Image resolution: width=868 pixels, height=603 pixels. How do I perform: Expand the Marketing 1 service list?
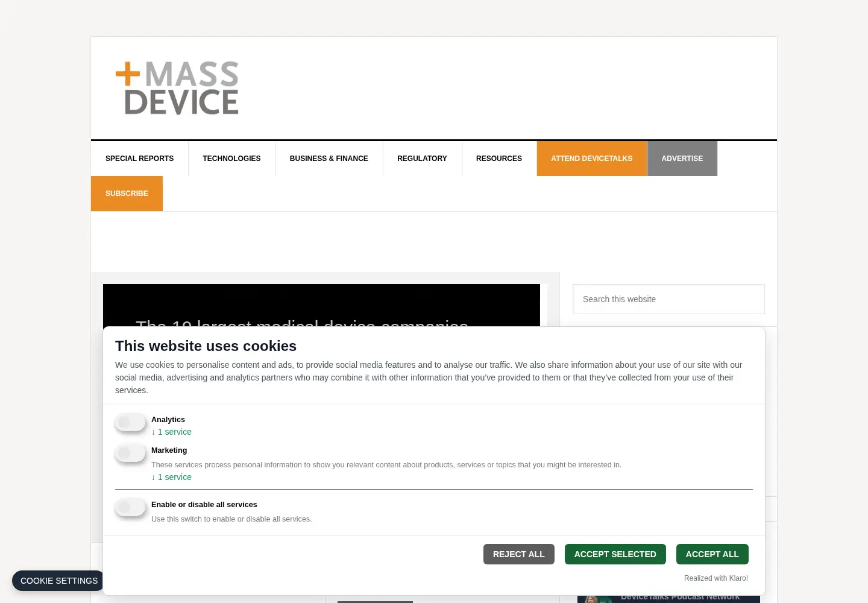pos(172,477)
